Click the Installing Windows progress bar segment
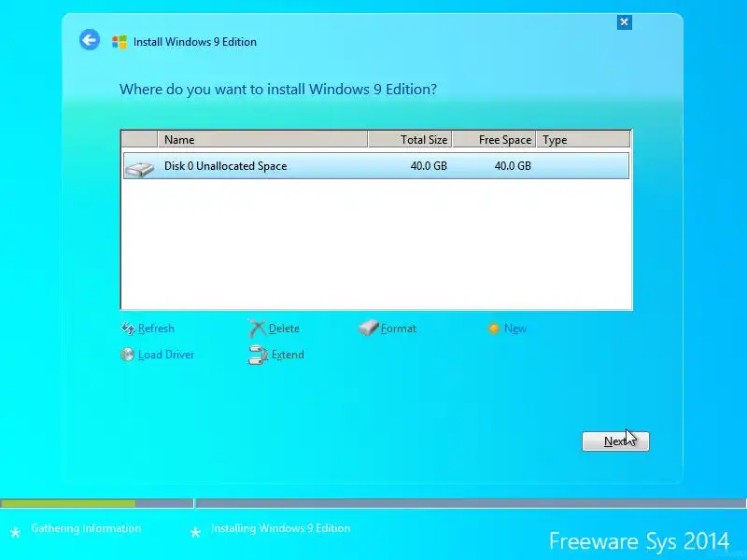Viewport: 747px width, 560px height. coord(472,503)
